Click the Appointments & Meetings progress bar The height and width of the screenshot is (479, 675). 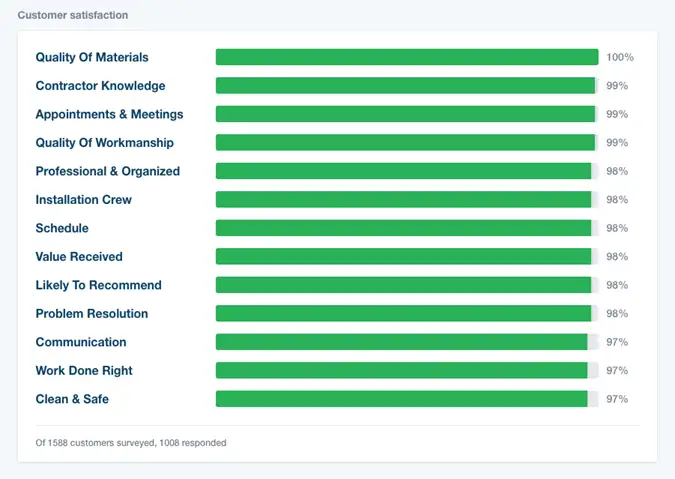click(x=406, y=114)
